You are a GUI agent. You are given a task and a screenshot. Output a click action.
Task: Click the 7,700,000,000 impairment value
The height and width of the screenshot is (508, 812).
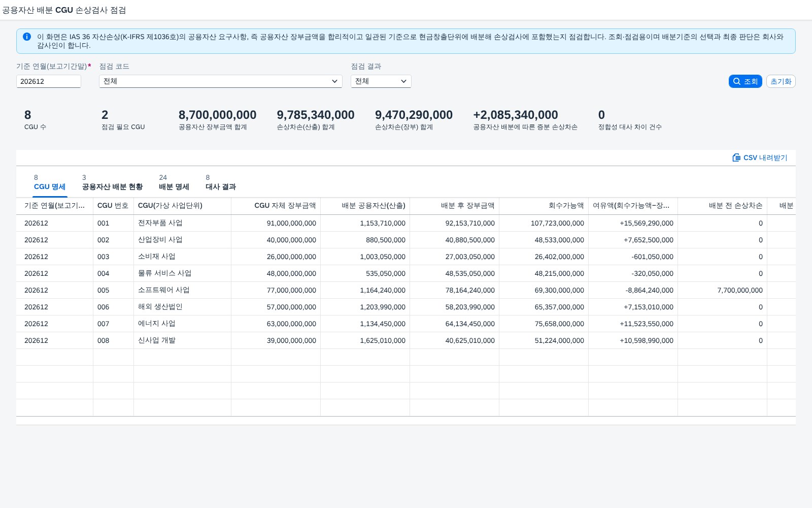739,290
